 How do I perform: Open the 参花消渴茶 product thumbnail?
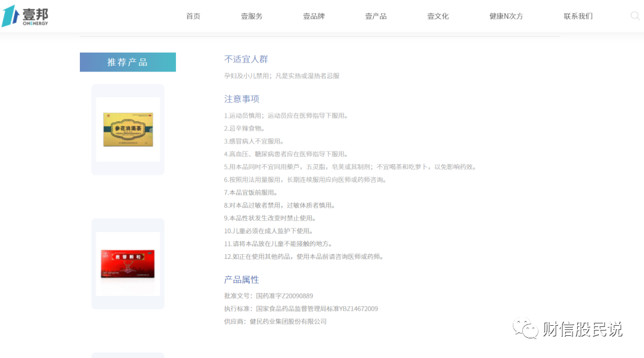pos(128,129)
